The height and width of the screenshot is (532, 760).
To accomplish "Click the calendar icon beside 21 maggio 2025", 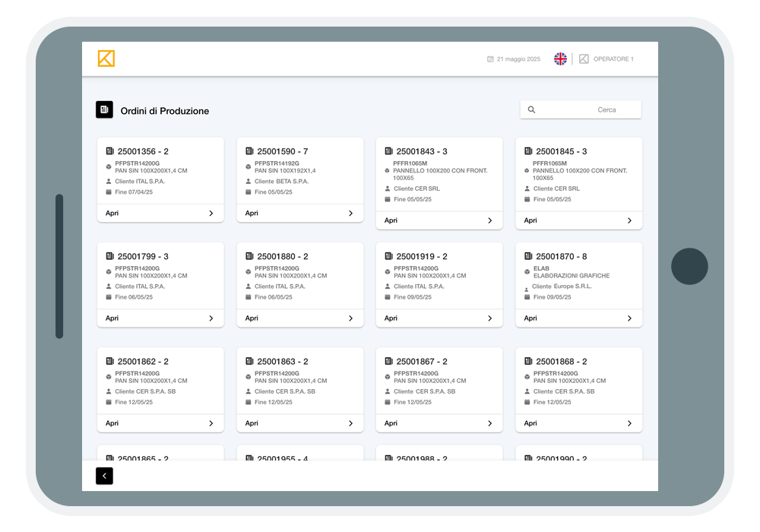I will 490,59.
